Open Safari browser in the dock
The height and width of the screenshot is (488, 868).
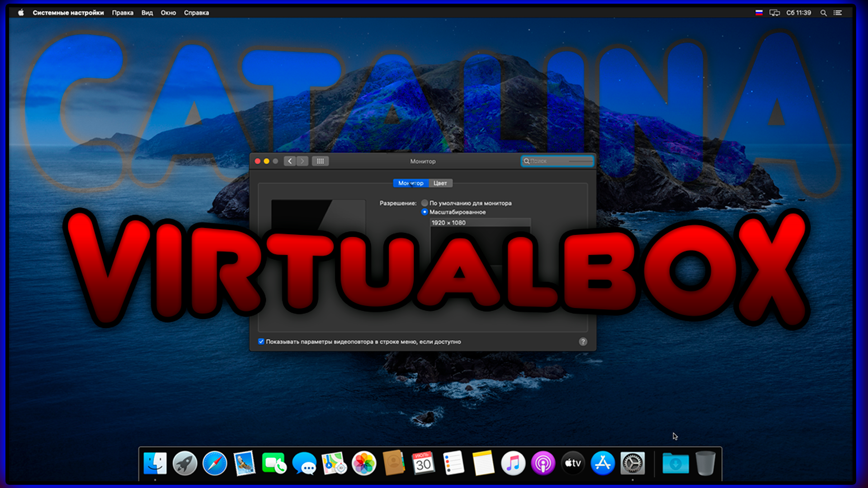tap(215, 463)
